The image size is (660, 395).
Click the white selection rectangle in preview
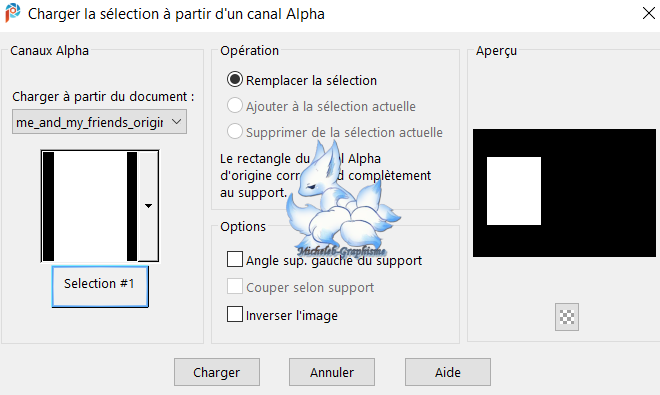[x=514, y=191]
